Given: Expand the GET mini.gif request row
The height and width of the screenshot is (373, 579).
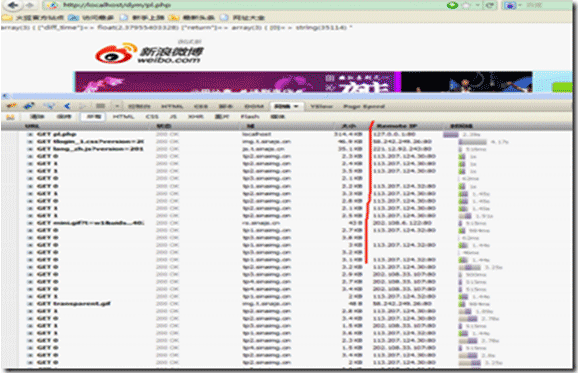Looking at the screenshot, I should click(x=30, y=223).
